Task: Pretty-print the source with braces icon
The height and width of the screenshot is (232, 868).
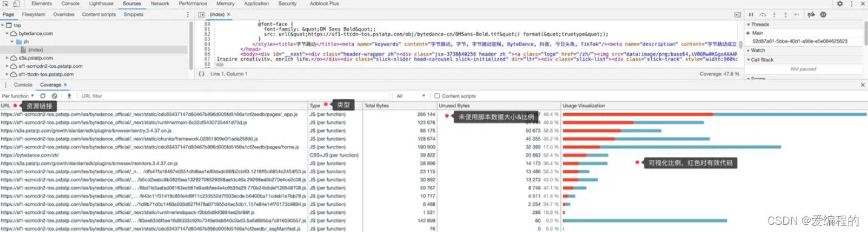Action: tap(201, 74)
